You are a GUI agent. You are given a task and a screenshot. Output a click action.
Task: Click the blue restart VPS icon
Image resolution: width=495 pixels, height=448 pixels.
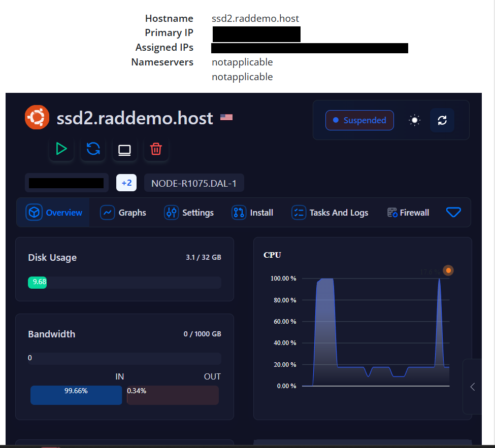(93, 149)
